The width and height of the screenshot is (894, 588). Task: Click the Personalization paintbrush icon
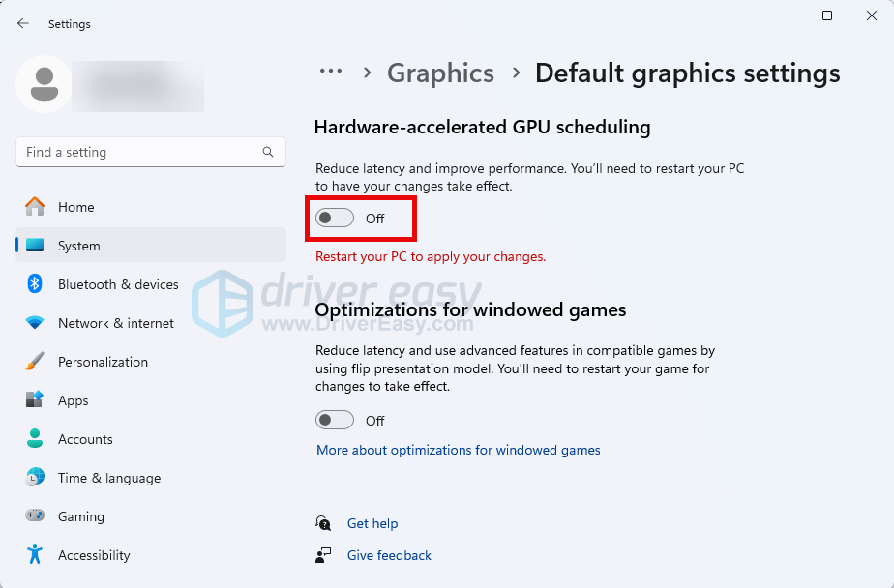tap(35, 362)
